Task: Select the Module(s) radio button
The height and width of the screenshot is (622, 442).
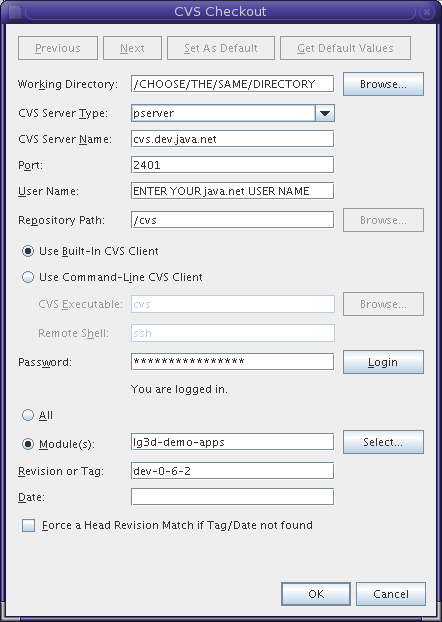Action: [x=28, y=444]
